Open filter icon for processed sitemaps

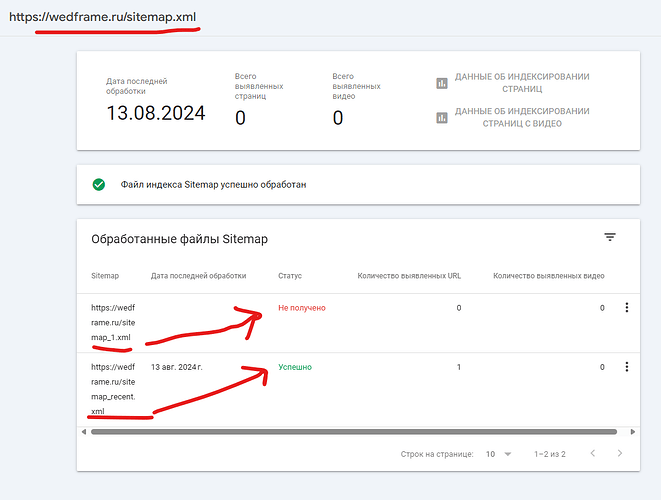coord(610,237)
